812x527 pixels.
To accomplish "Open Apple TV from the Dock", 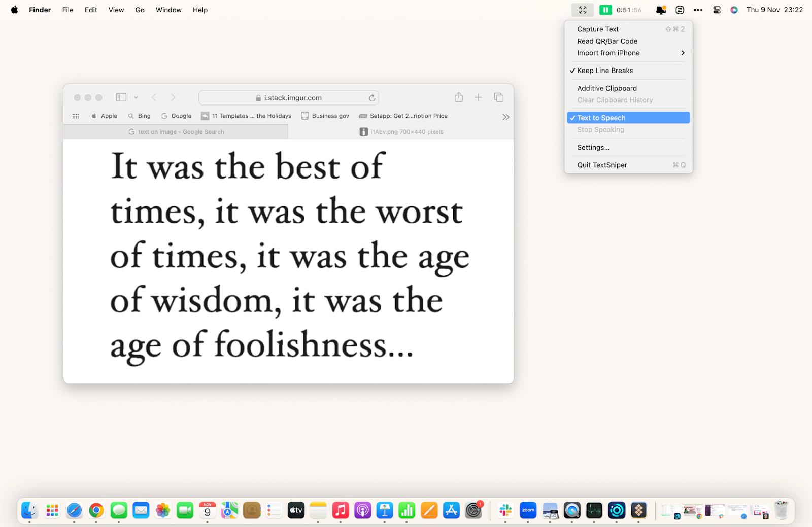I will coord(296,510).
